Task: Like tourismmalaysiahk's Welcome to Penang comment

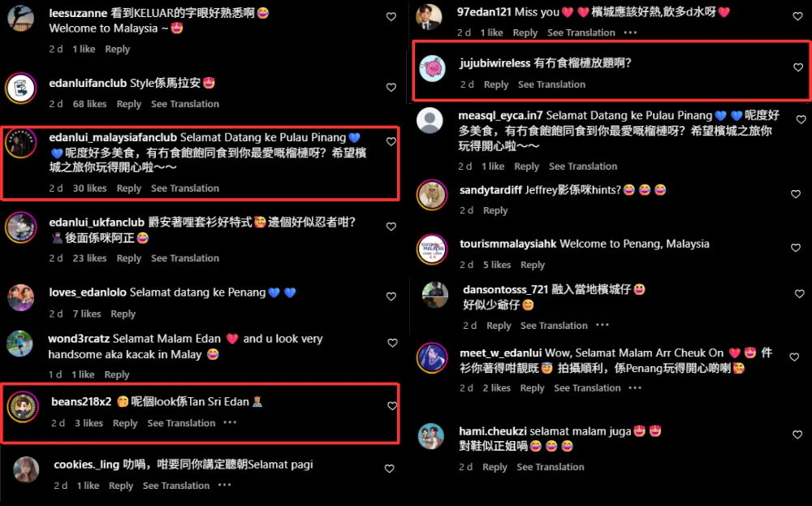Action: coord(796,248)
